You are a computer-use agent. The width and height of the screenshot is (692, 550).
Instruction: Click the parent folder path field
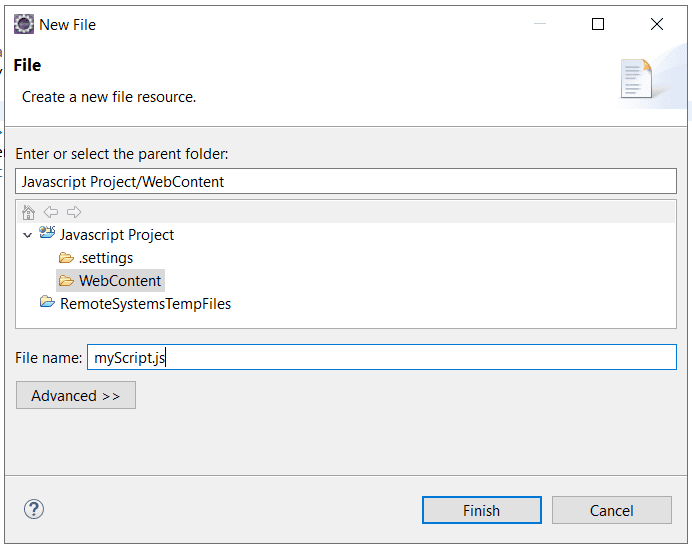(x=346, y=181)
